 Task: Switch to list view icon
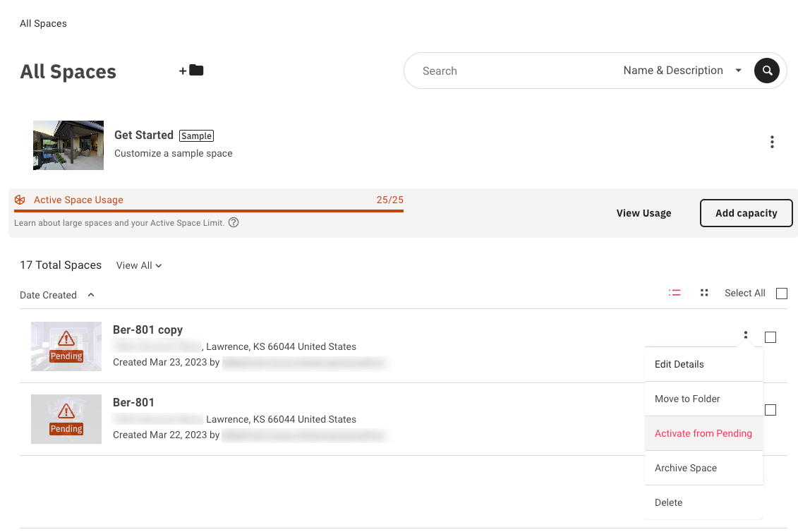[675, 293]
